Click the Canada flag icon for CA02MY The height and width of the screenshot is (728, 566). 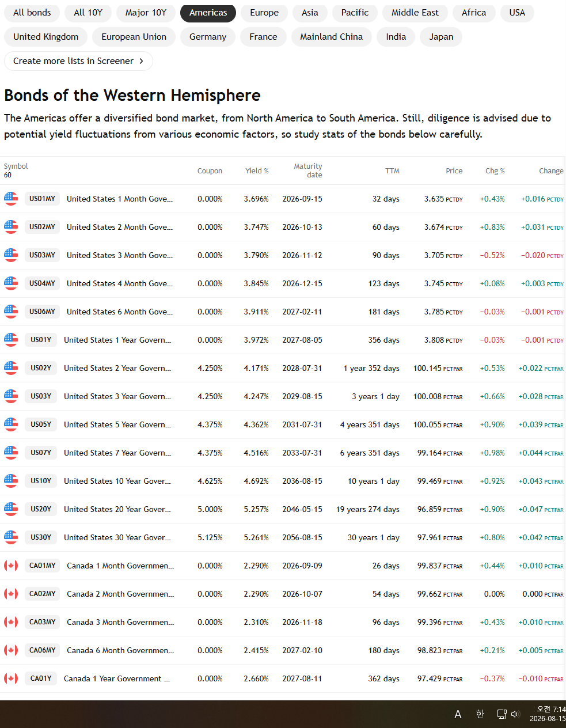tap(11, 594)
